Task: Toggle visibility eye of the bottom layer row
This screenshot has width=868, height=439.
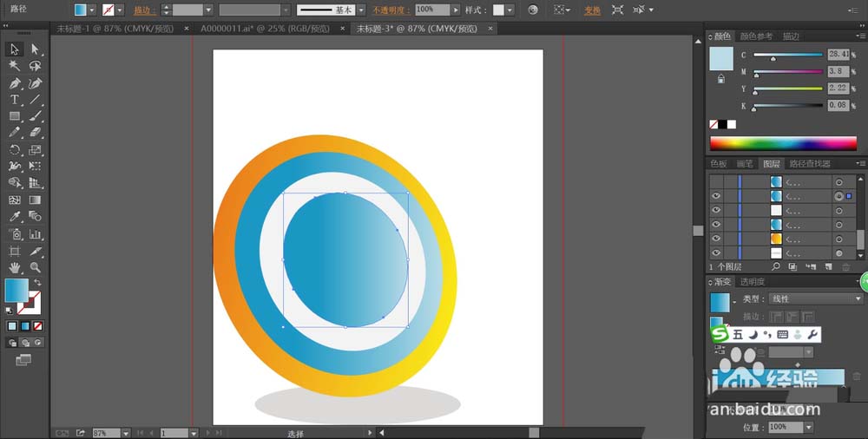Action: (x=716, y=253)
